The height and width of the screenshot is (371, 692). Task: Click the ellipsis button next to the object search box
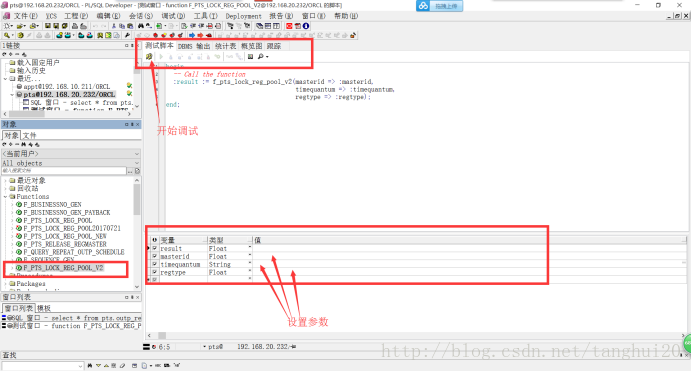tap(130, 171)
